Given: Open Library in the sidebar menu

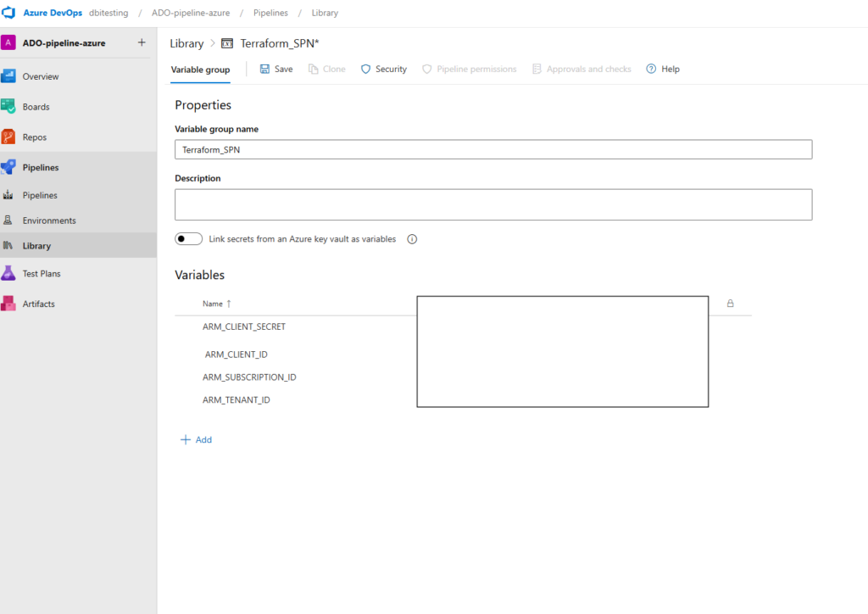Looking at the screenshot, I should tap(36, 246).
